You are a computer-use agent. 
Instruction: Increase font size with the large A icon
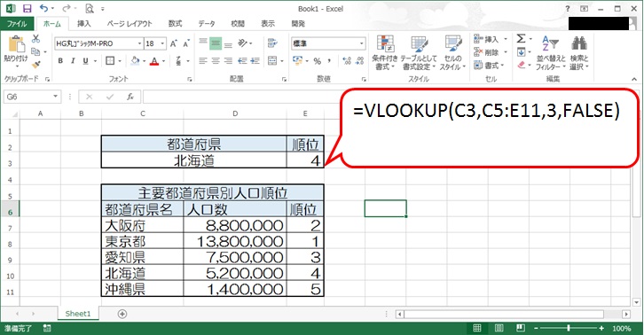pyautogui.click(x=173, y=43)
